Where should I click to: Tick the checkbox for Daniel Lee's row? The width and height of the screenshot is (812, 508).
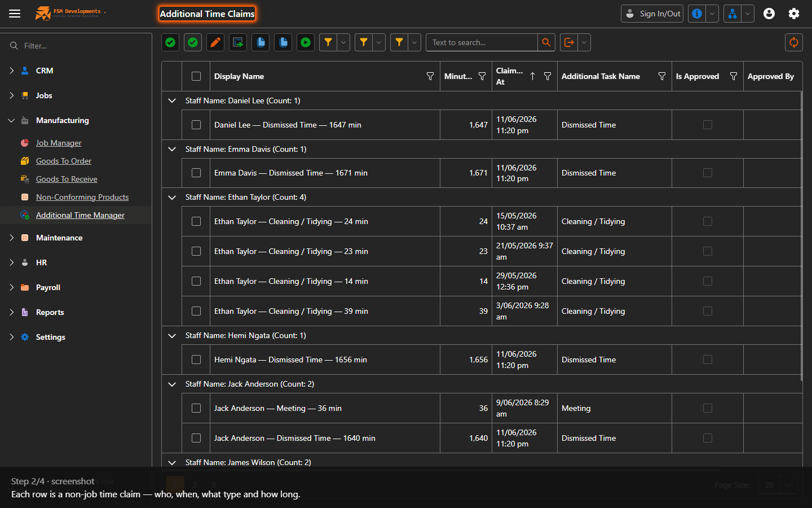point(196,125)
